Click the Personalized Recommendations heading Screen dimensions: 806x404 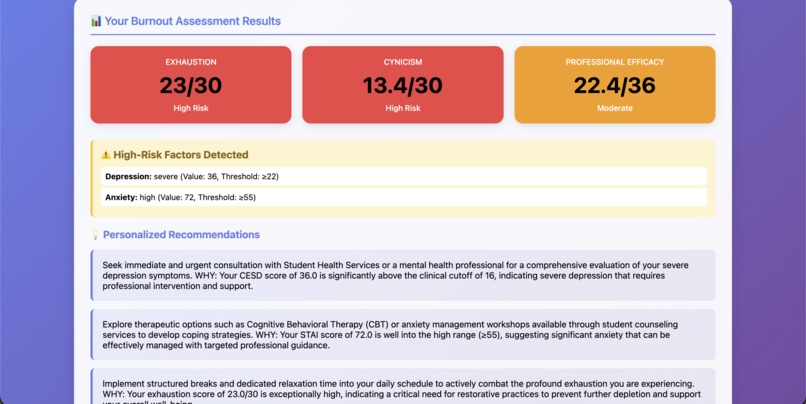click(x=181, y=235)
